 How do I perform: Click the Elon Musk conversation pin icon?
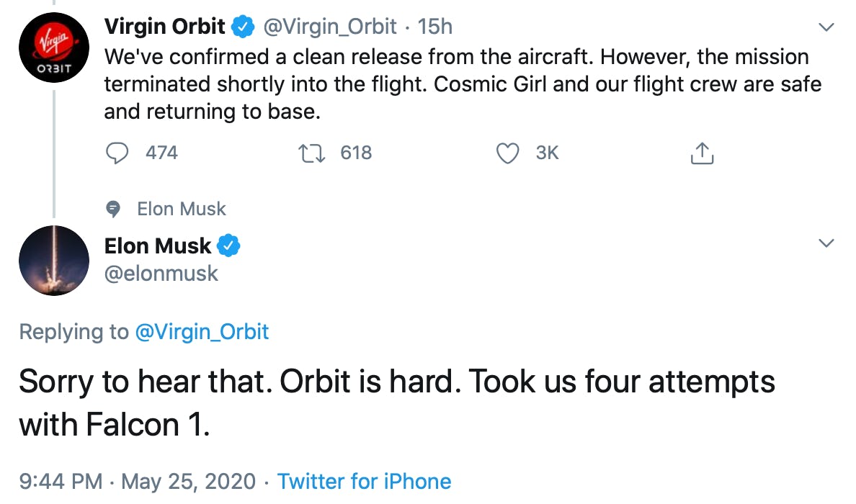pos(113,209)
